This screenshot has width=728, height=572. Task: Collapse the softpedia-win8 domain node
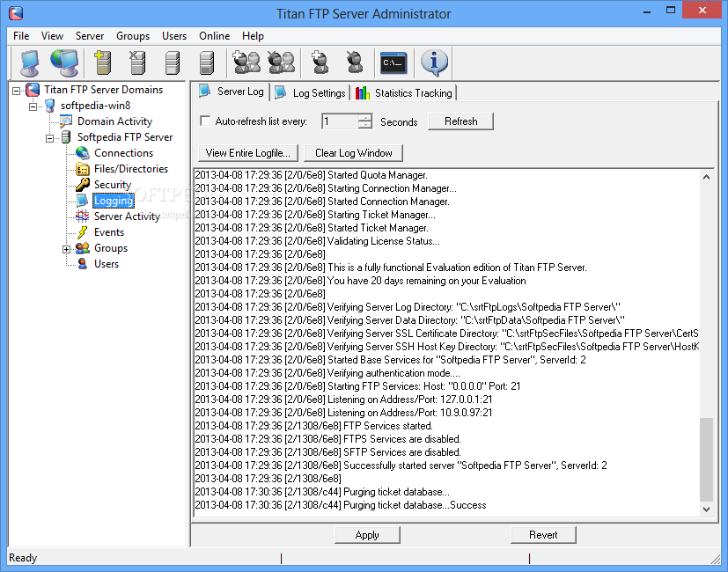[x=33, y=106]
